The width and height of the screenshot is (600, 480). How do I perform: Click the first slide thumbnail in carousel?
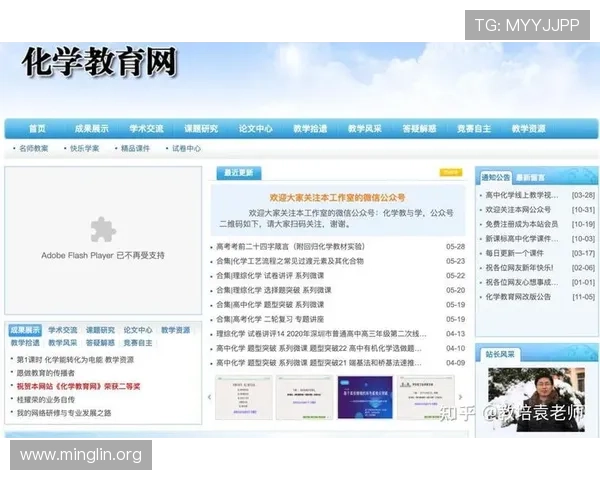coord(244,397)
